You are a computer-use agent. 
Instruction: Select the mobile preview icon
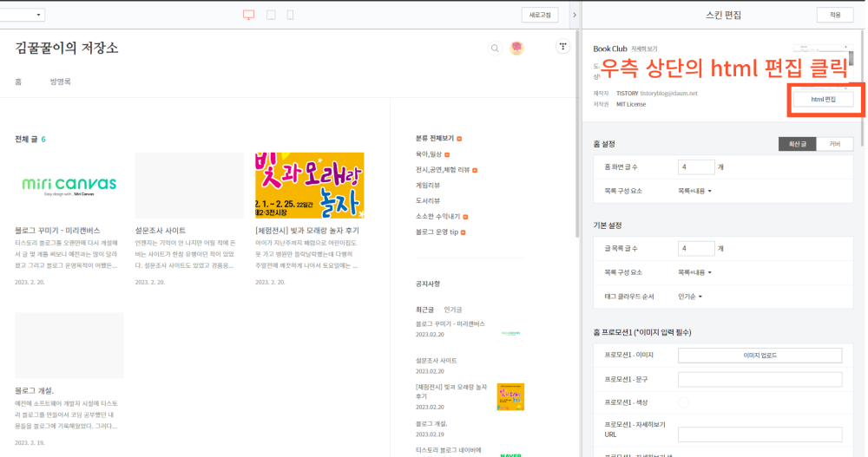point(290,15)
